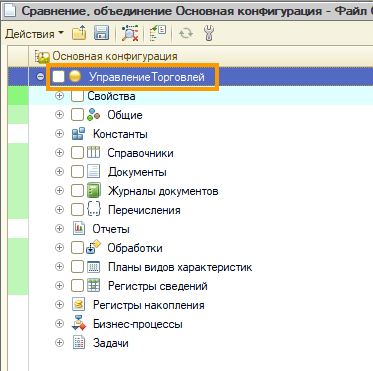Click the load-from-file folder toolbar icon
The height and width of the screenshot is (371, 373).
pyautogui.click(x=79, y=33)
